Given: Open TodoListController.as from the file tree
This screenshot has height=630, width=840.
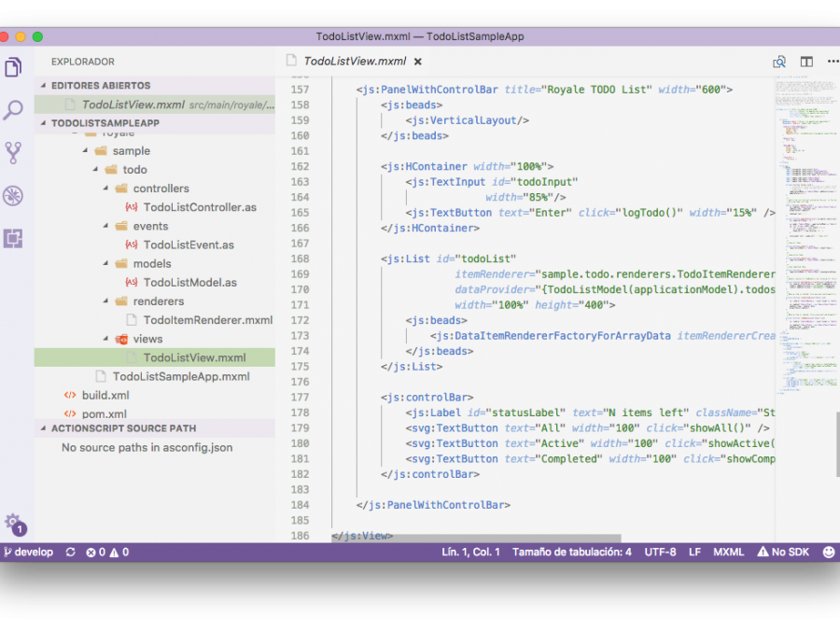Looking at the screenshot, I should (x=199, y=207).
